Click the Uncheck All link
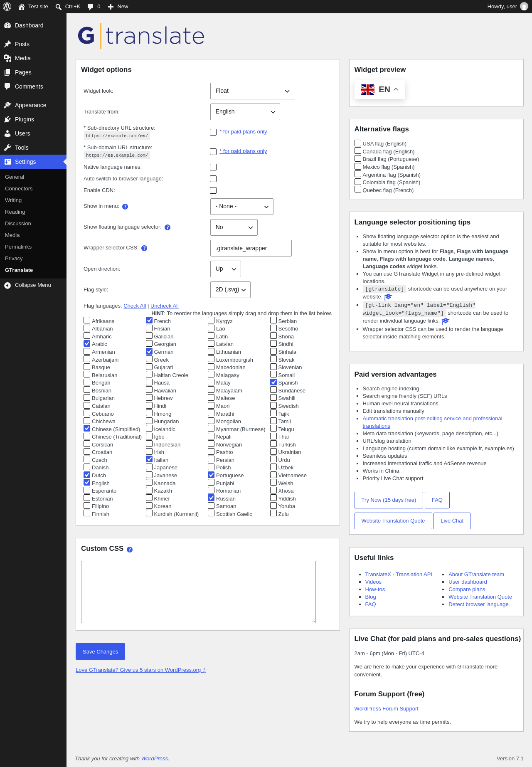Screen dimensions: 532x767 165,306
